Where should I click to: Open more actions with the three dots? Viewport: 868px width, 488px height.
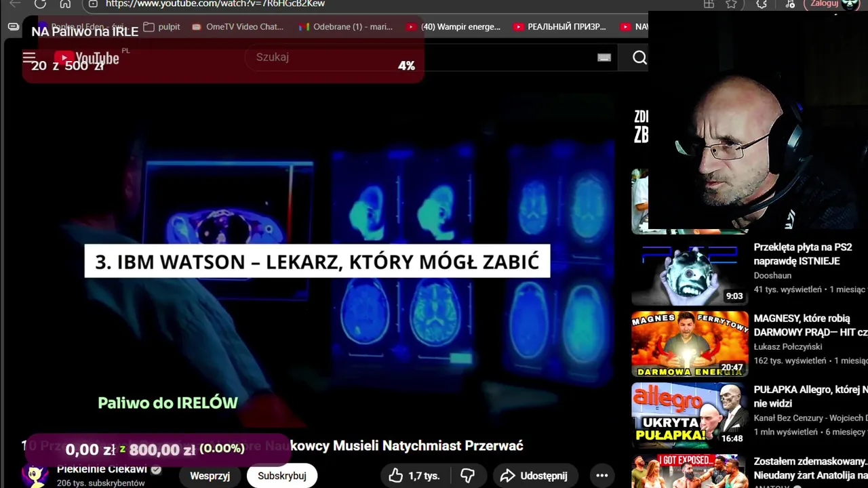click(x=601, y=476)
